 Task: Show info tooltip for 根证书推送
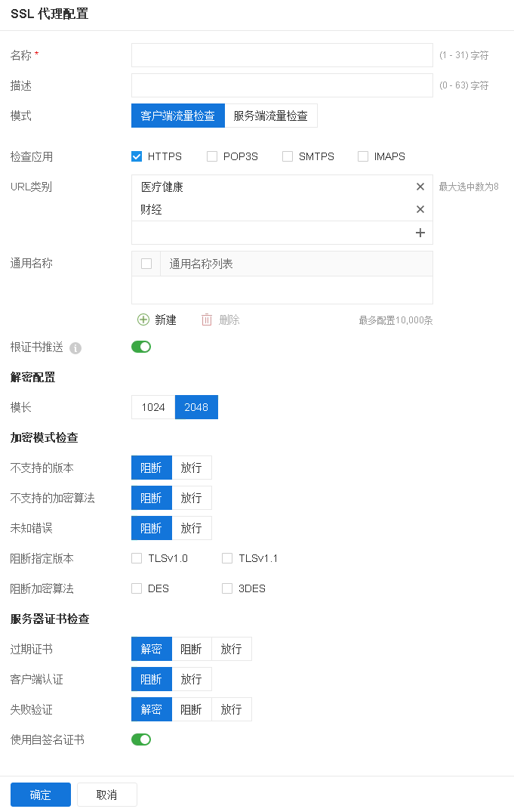coord(75,348)
